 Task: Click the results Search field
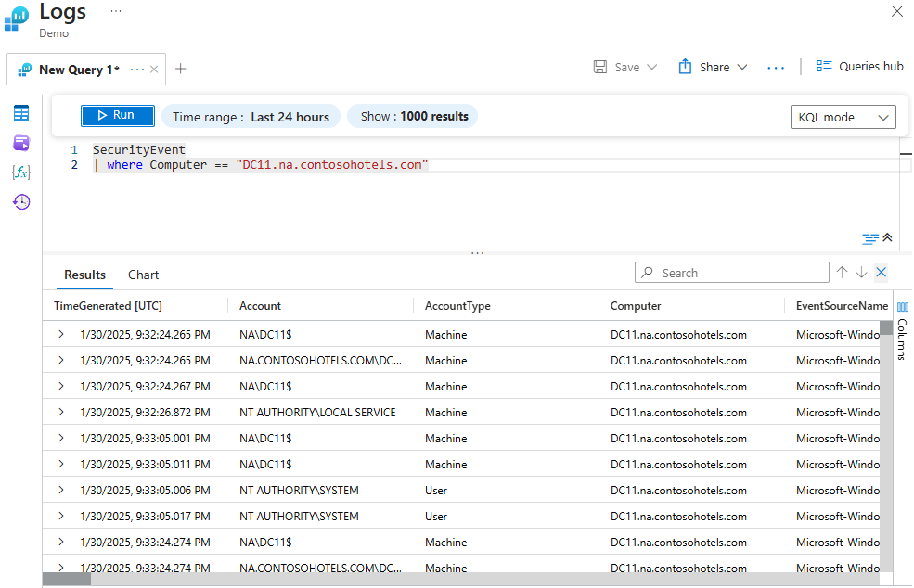[732, 272]
